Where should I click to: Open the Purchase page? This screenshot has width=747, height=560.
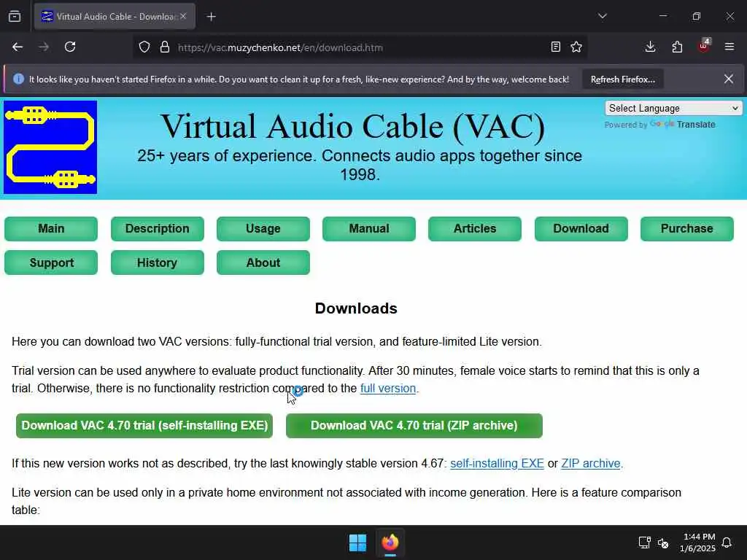coord(686,228)
